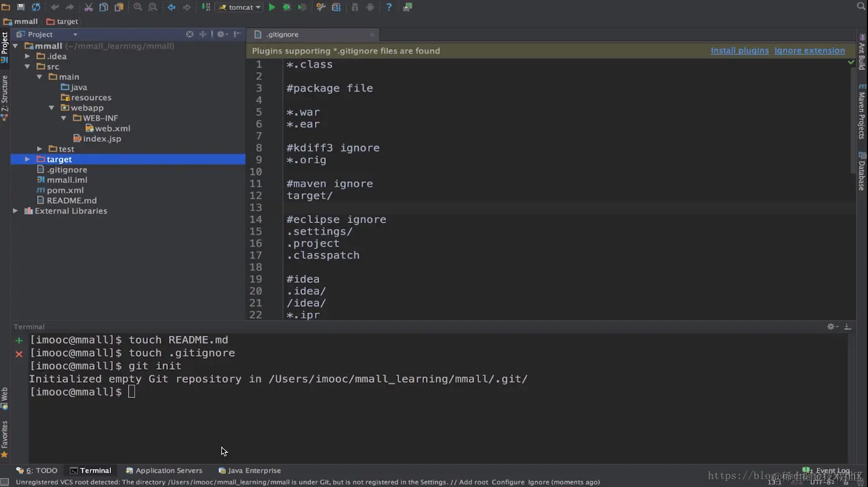Click the Replace magnifier icon
The image size is (868, 487).
[x=153, y=7]
